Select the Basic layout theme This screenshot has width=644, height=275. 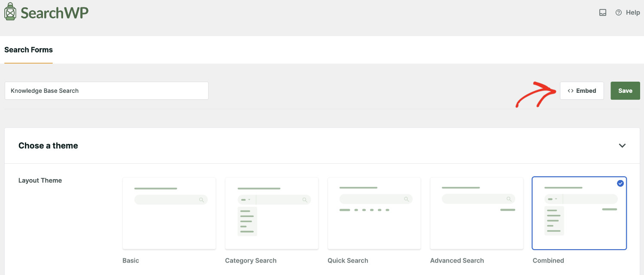(169, 213)
